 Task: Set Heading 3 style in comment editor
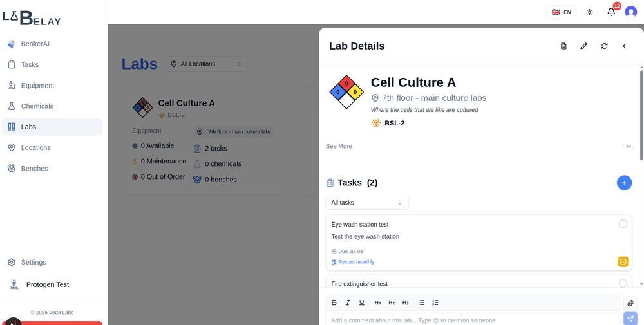coord(405,302)
